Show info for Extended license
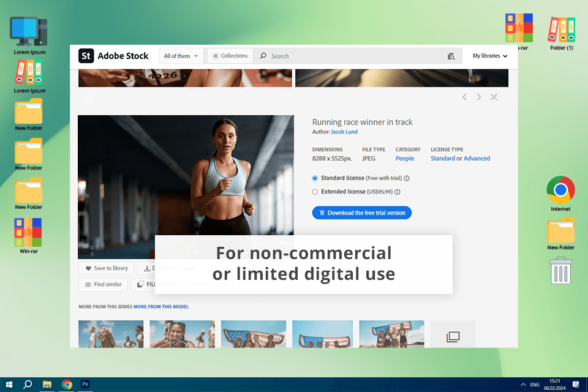 point(398,192)
